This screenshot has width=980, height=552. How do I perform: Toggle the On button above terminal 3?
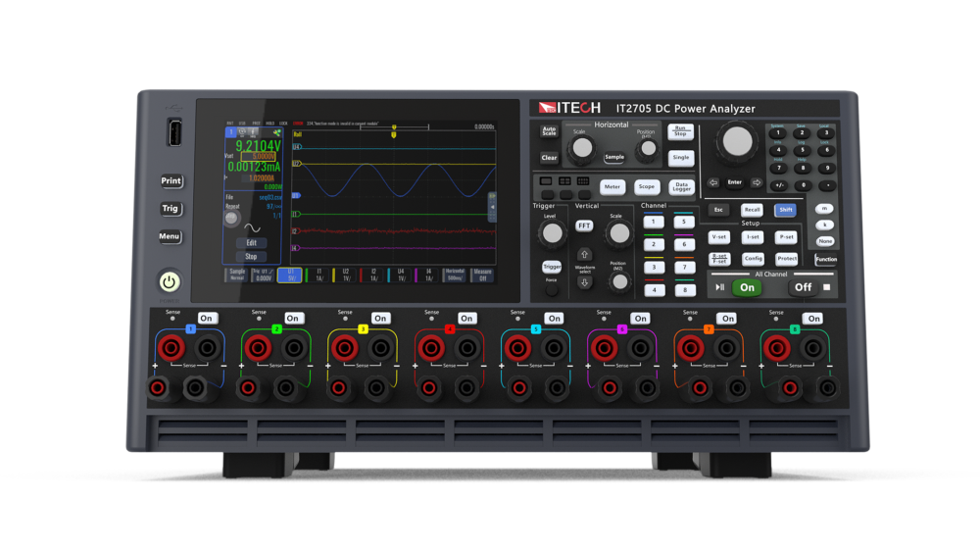pos(380,319)
